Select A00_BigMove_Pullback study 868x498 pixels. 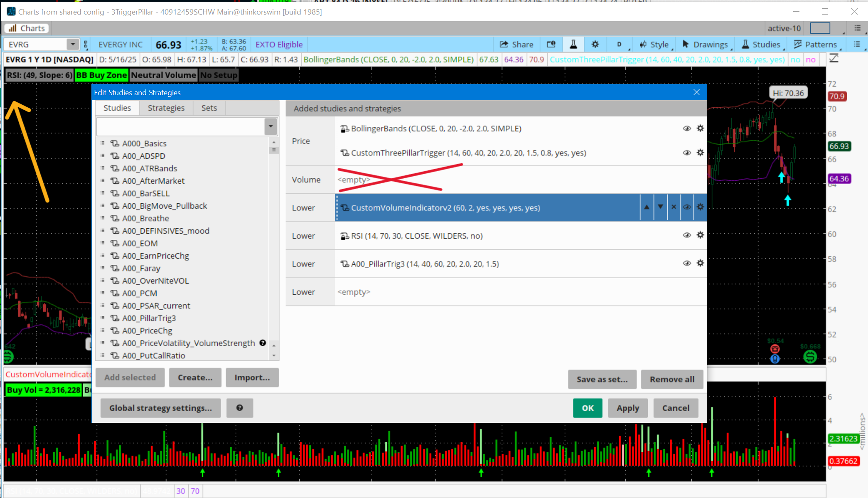click(x=165, y=206)
